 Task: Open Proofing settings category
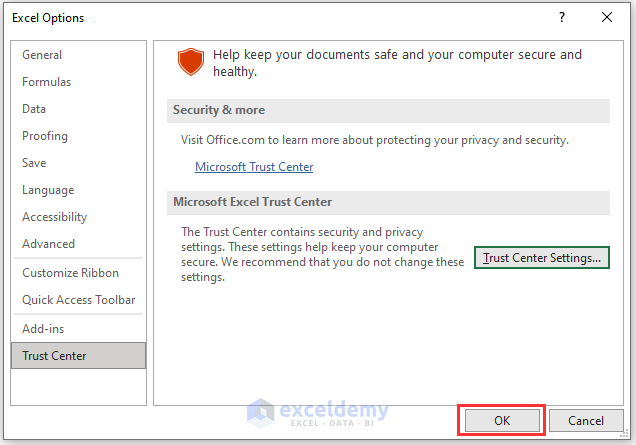point(45,136)
